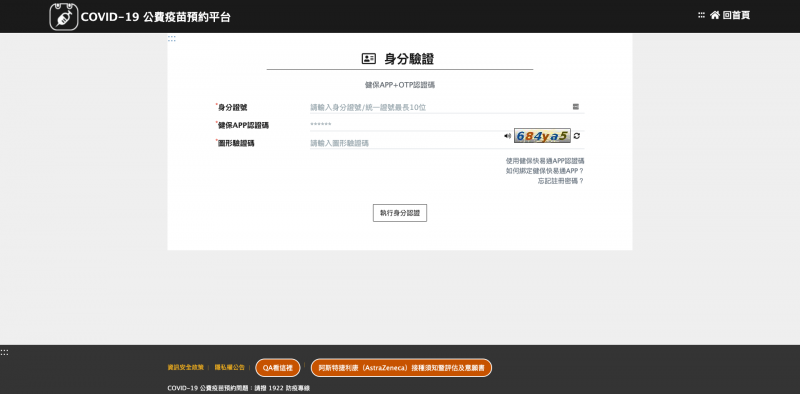The height and width of the screenshot is (394, 800).
Task: Click the 圖形驗證碼 field label
Action: tap(236, 143)
